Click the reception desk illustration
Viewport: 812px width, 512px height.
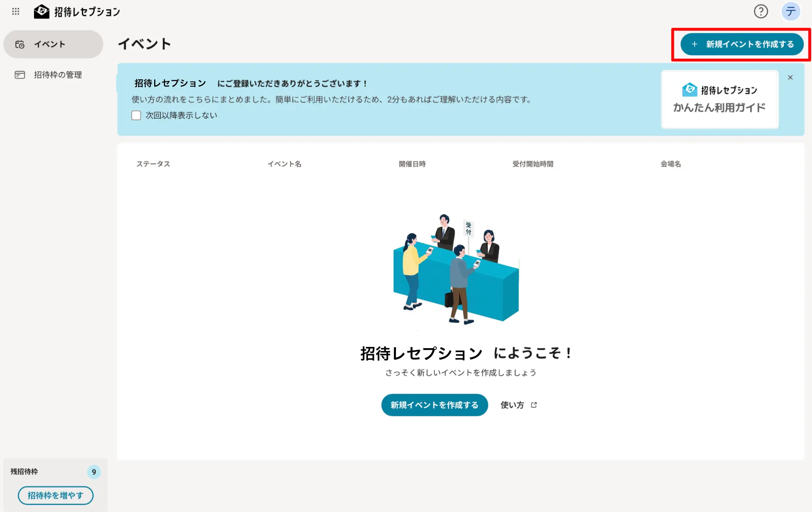pos(456,269)
